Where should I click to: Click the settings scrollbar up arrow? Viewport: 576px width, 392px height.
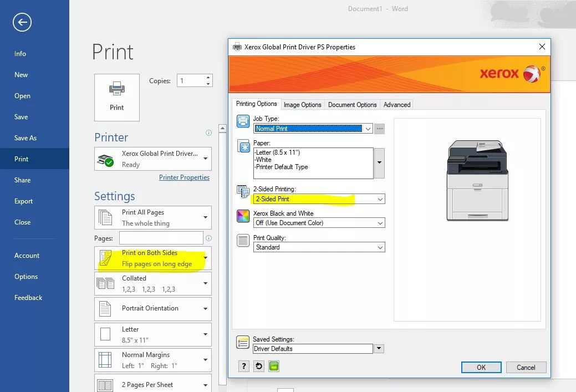pos(222,128)
